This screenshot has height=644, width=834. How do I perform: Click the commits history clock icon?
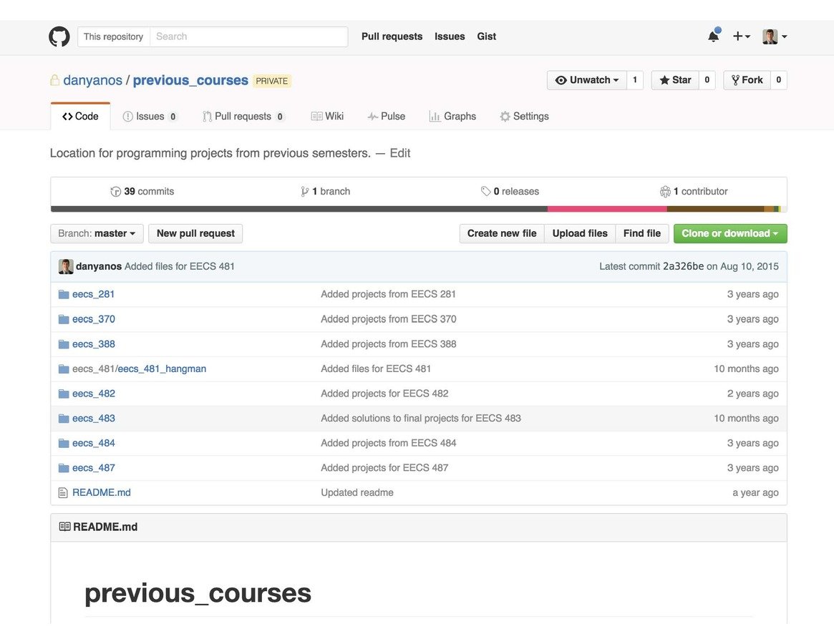point(115,192)
